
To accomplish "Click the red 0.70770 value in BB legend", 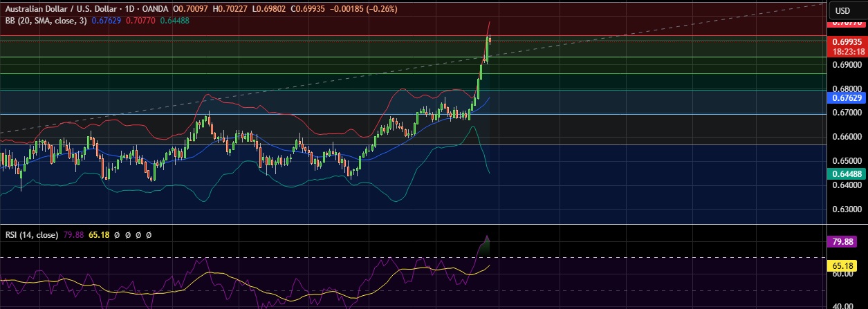I will point(144,21).
